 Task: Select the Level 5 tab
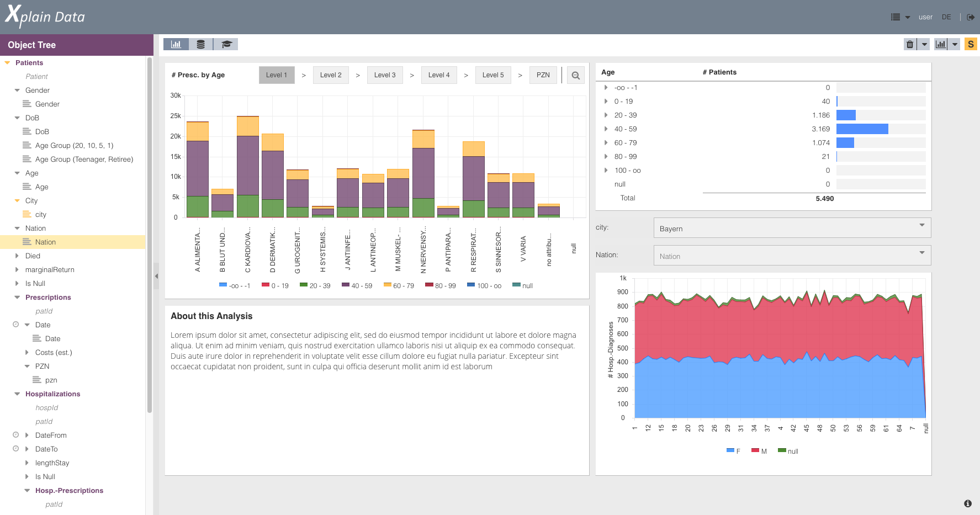point(493,75)
